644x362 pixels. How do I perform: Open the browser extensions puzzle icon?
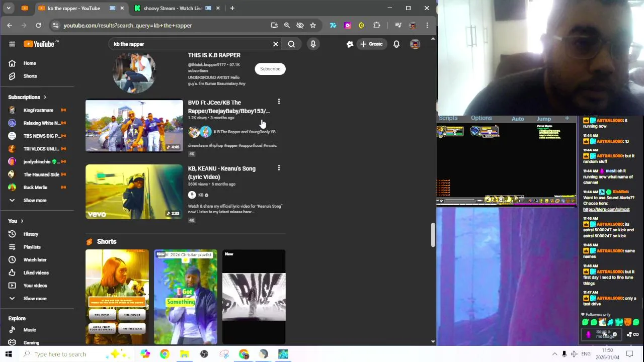coord(376,25)
